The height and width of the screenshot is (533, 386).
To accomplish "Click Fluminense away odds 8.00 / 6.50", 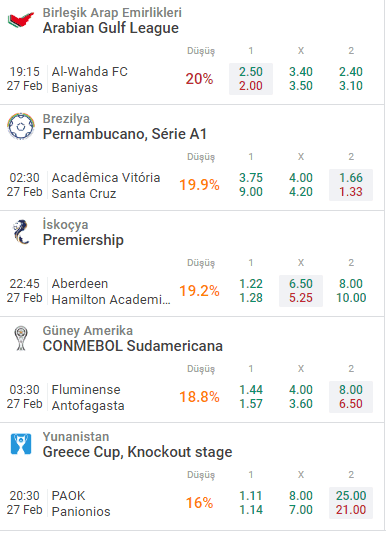I will [x=351, y=397].
